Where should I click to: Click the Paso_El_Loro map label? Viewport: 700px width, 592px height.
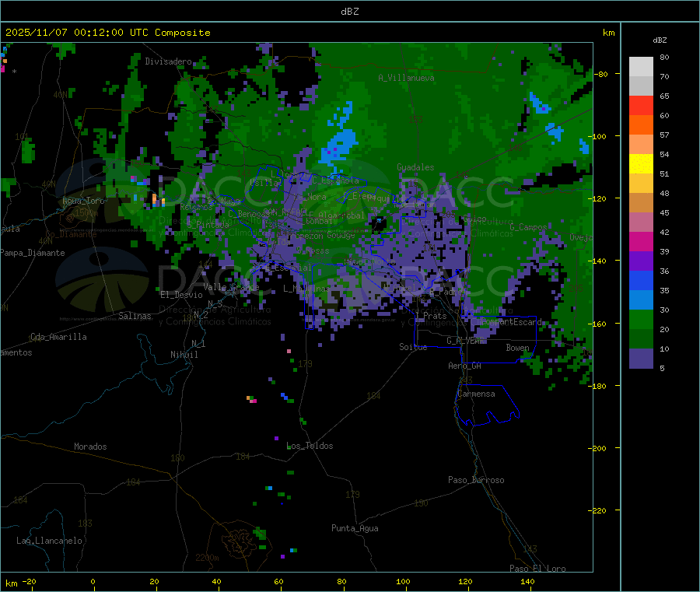tap(537, 569)
